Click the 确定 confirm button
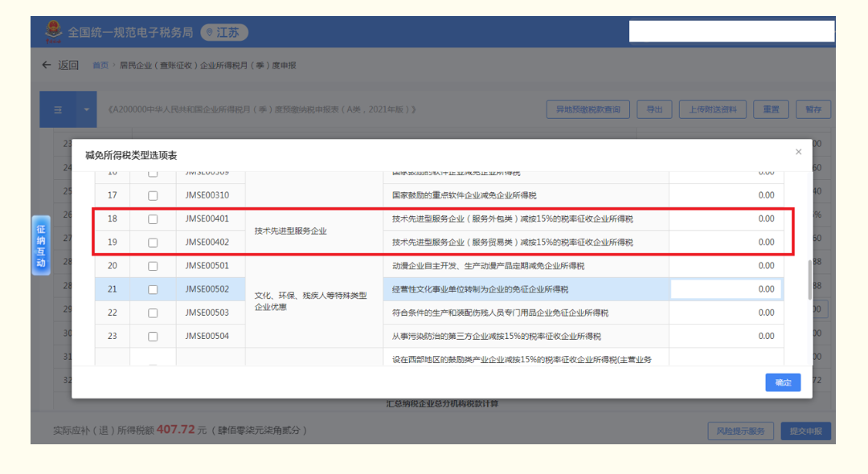This screenshot has width=868, height=474. (x=783, y=382)
